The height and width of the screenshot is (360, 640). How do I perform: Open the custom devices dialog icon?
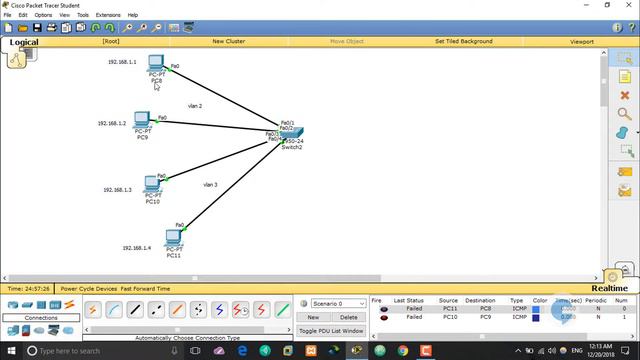189,28
